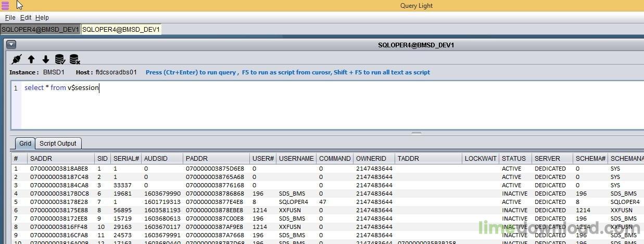Viewport: 644px width, 244px height.
Task: Open the Script Output tab
Action: [58, 144]
